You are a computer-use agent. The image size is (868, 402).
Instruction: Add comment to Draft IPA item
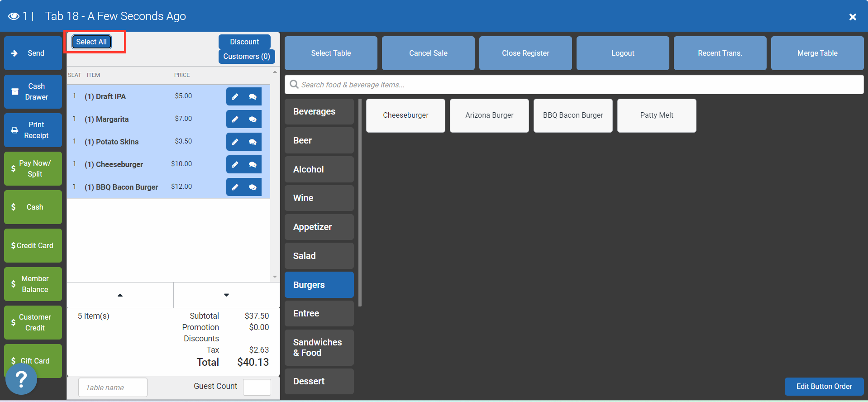pos(253,96)
